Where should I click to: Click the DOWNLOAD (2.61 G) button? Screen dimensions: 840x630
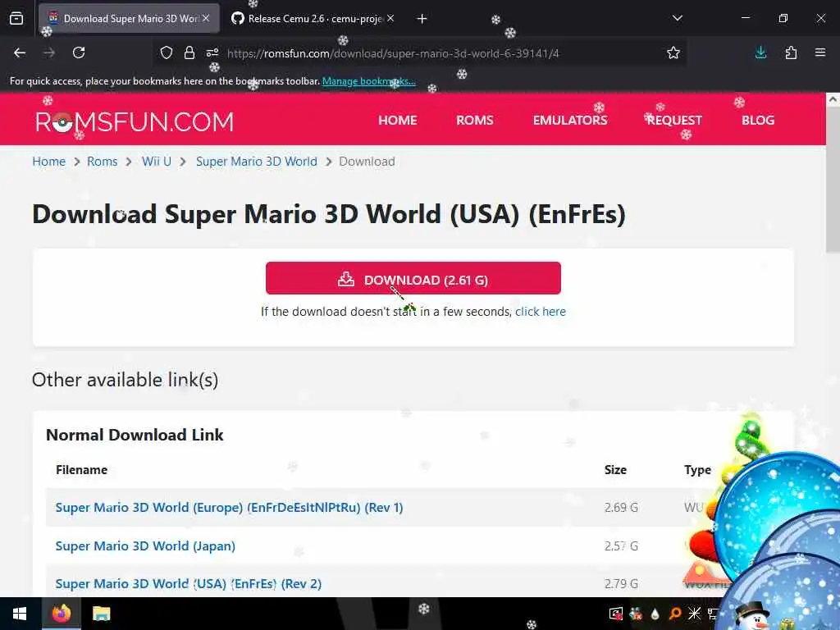(x=413, y=278)
